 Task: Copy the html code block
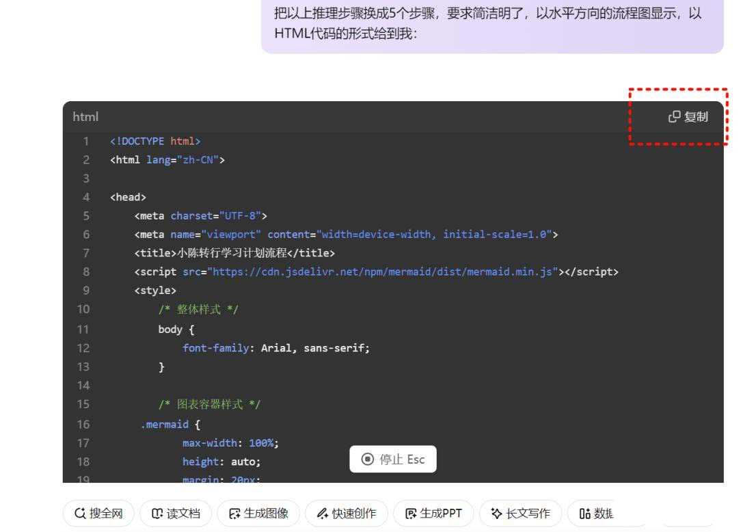688,117
